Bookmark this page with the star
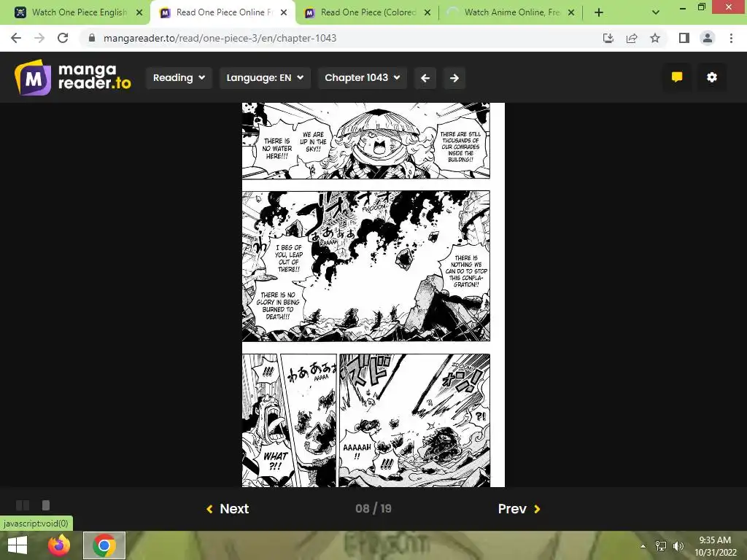The width and height of the screenshot is (747, 560). click(655, 38)
